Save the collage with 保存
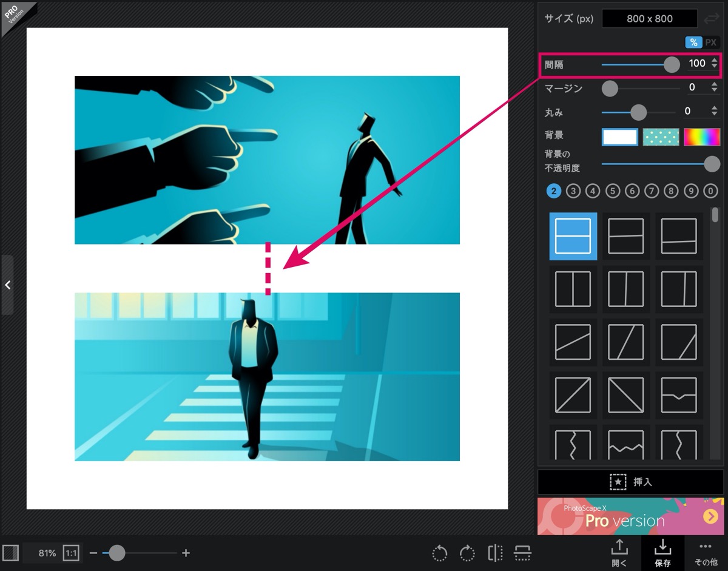The width and height of the screenshot is (728, 571). tap(662, 553)
